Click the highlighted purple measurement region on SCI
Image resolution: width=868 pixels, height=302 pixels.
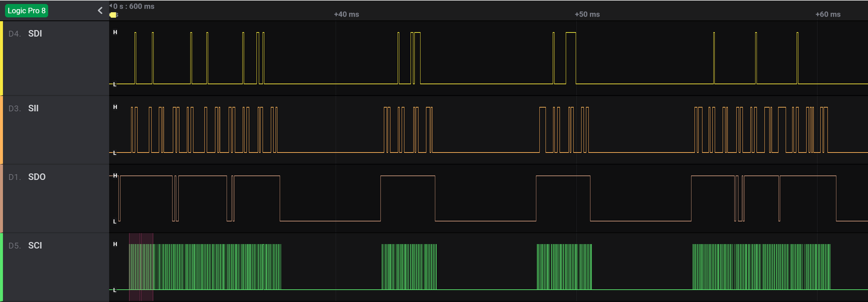(x=141, y=267)
